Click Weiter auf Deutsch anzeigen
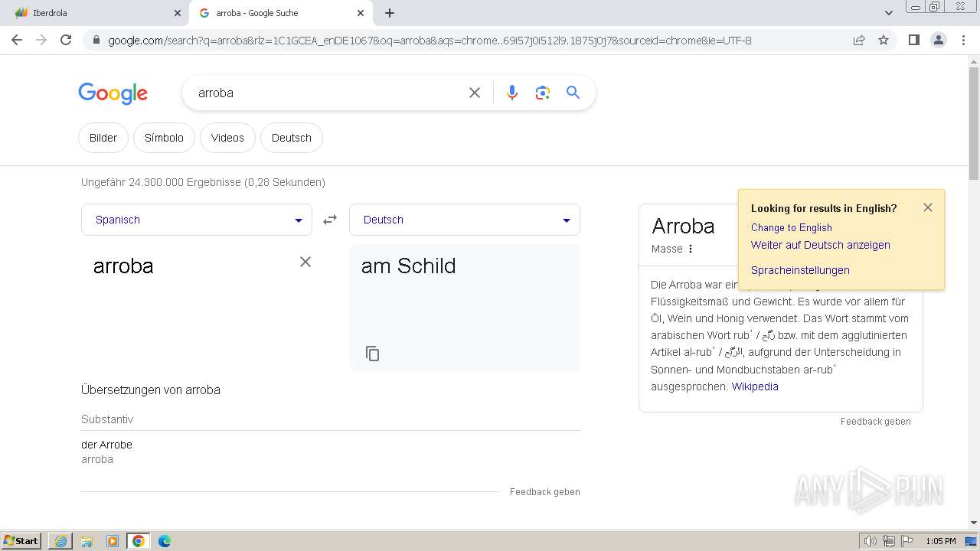Image resolution: width=980 pixels, height=551 pixels. coord(821,245)
